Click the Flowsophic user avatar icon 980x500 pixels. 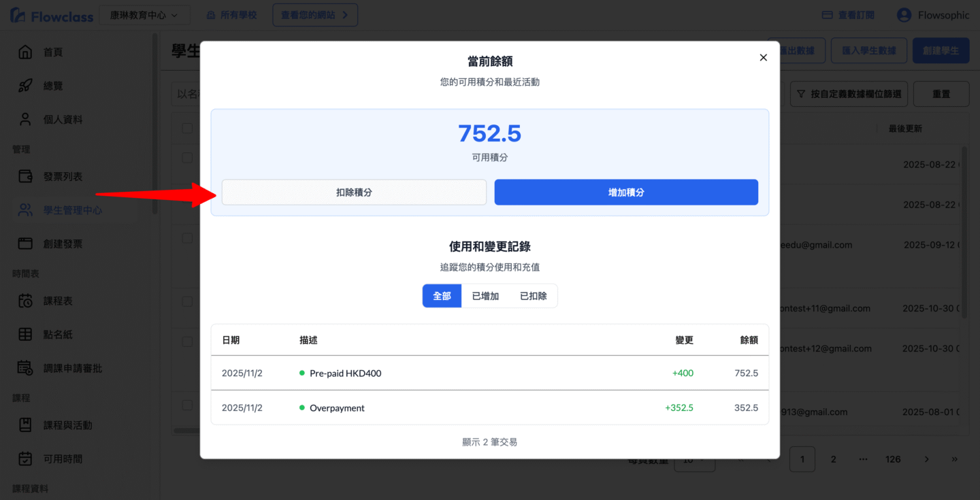pos(904,15)
